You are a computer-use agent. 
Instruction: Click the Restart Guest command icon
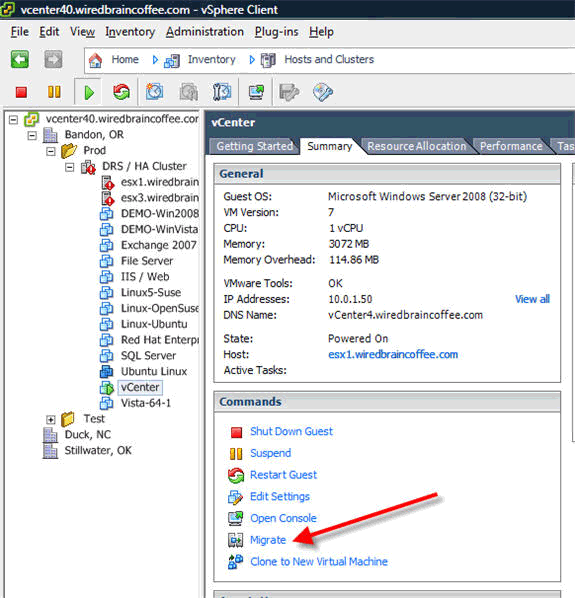point(236,476)
